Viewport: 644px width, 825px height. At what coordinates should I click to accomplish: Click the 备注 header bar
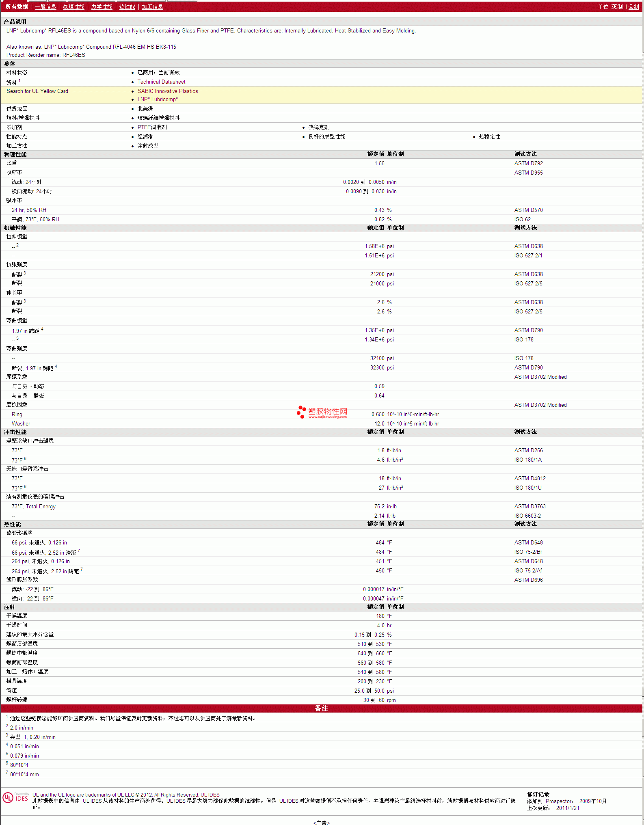[321, 708]
